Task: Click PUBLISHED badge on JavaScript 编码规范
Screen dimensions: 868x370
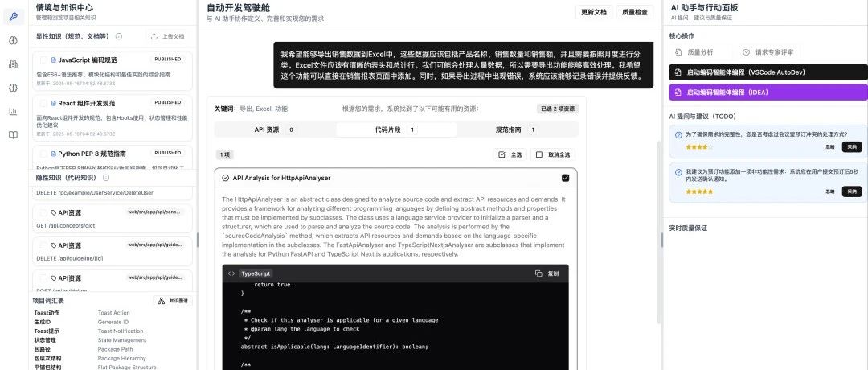Action: click(x=168, y=59)
